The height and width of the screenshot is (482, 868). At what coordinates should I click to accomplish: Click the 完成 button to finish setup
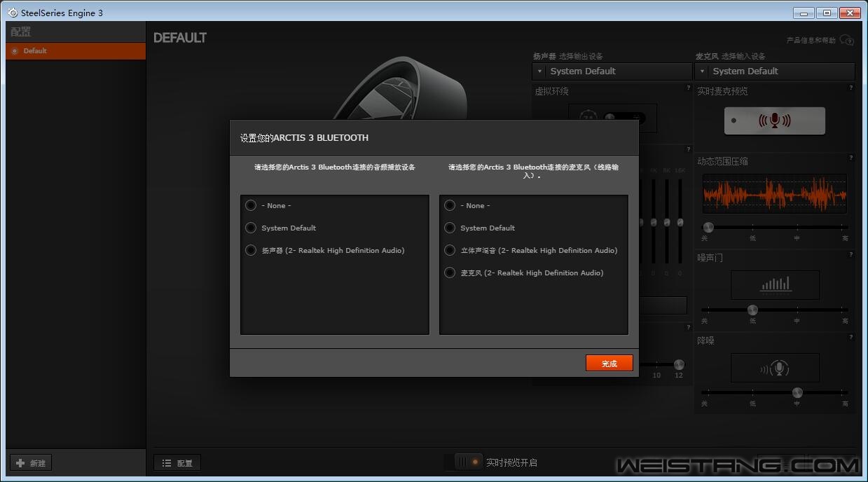tap(609, 363)
